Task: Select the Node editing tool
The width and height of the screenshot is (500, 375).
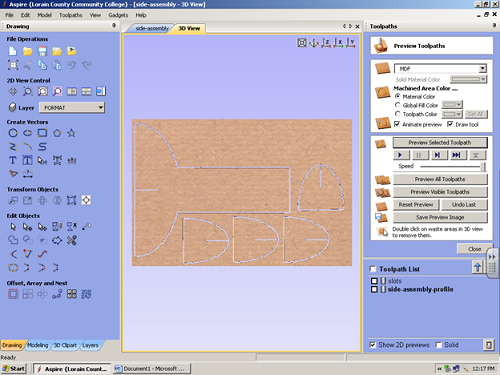Action: click(27, 227)
